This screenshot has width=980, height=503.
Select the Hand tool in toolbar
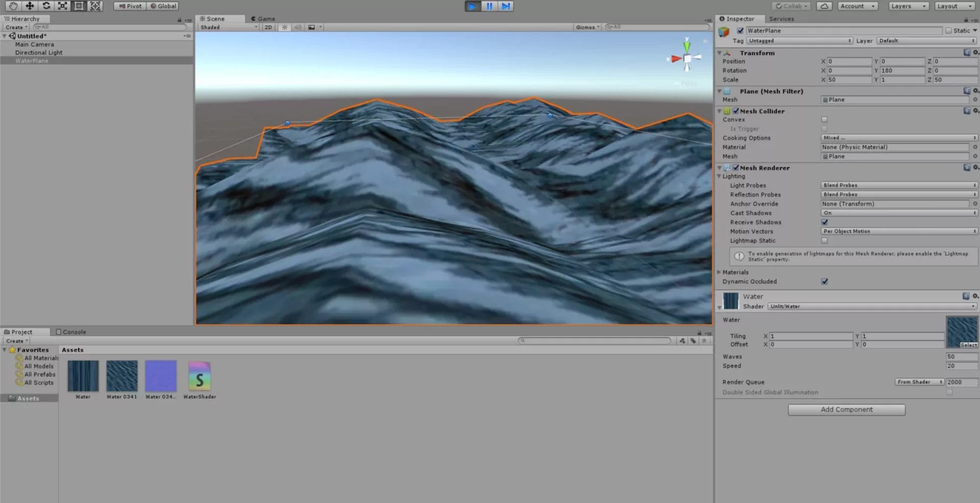click(13, 6)
